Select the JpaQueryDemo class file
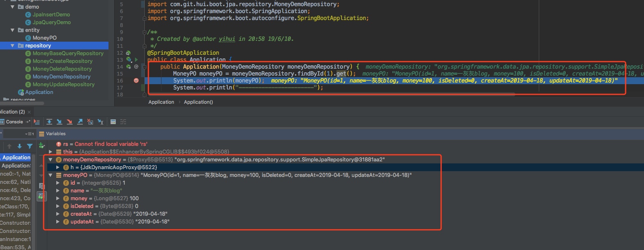644x250 pixels. [x=51, y=22]
